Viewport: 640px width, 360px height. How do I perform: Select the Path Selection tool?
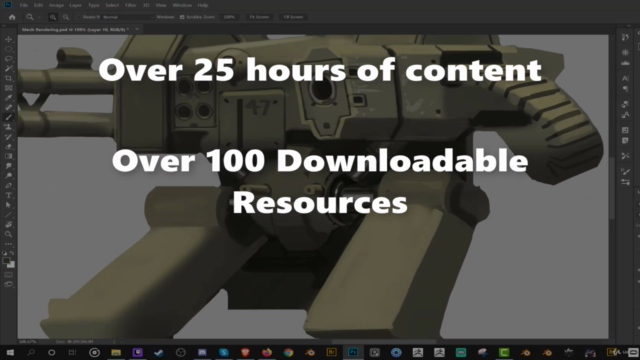(8, 205)
